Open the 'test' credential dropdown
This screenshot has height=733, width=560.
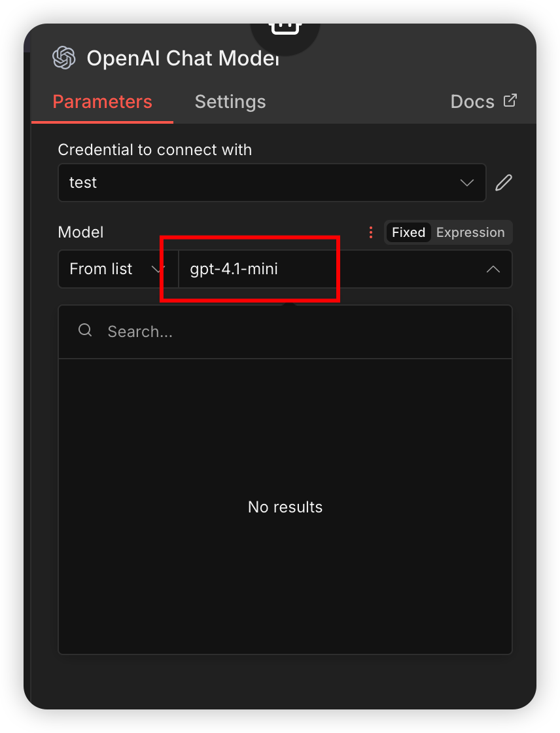(272, 183)
